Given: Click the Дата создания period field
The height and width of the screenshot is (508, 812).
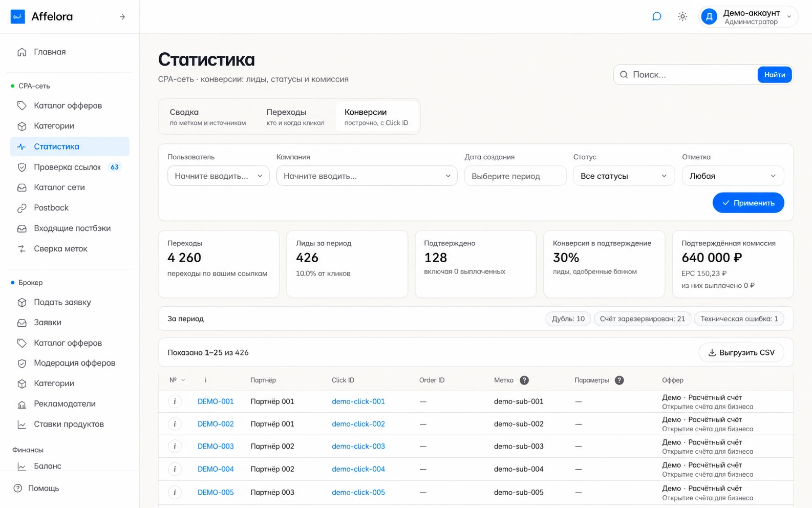Looking at the screenshot, I should (515, 176).
